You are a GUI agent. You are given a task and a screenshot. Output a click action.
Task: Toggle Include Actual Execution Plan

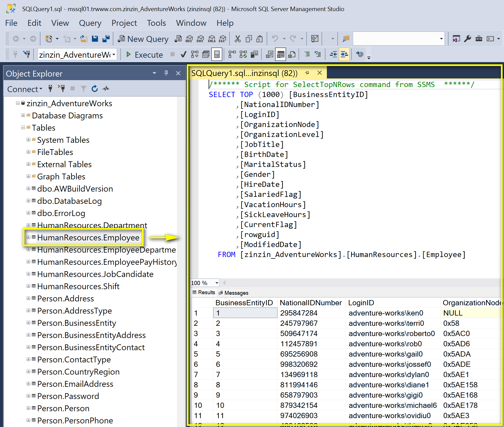(x=232, y=54)
